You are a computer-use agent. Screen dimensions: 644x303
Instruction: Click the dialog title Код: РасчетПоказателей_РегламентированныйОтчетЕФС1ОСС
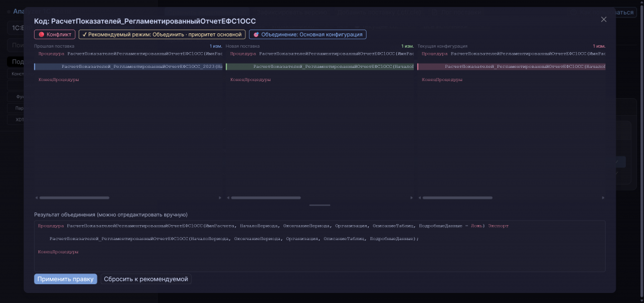(x=145, y=20)
